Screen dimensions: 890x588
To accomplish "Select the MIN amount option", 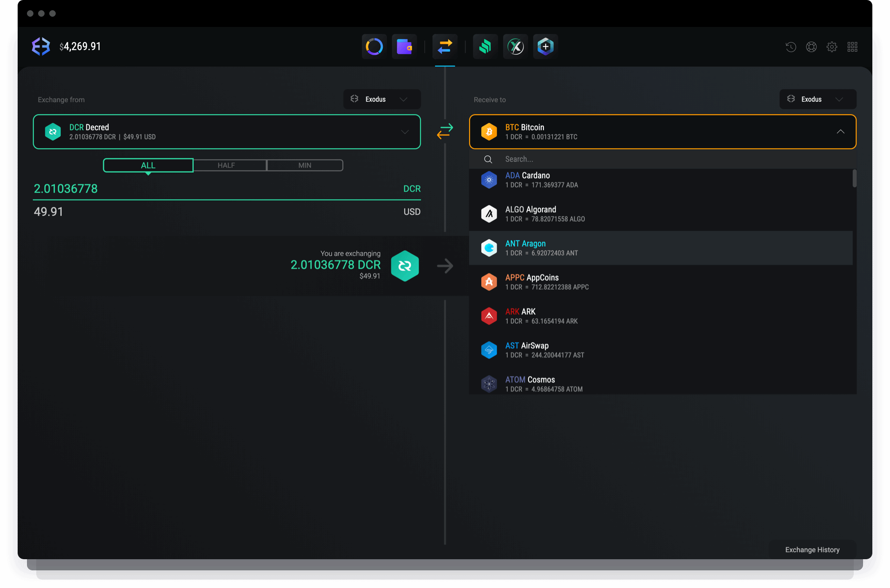I will click(305, 165).
